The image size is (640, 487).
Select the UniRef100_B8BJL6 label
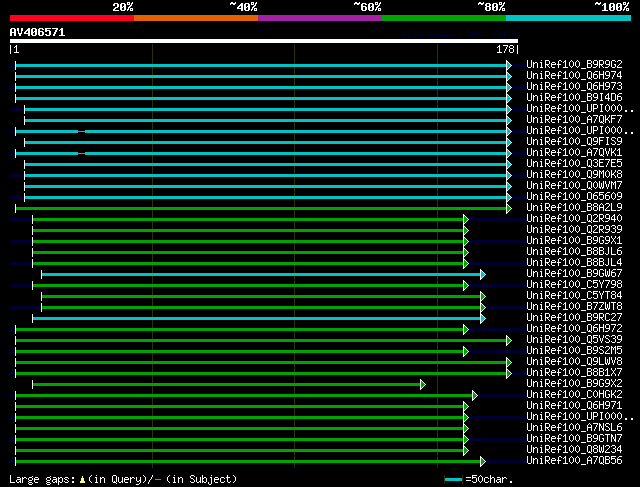(x=574, y=252)
